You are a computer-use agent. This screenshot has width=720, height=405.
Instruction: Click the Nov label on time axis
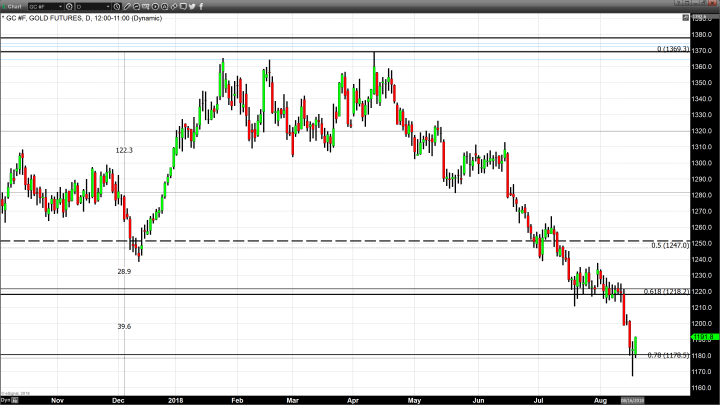click(x=57, y=400)
